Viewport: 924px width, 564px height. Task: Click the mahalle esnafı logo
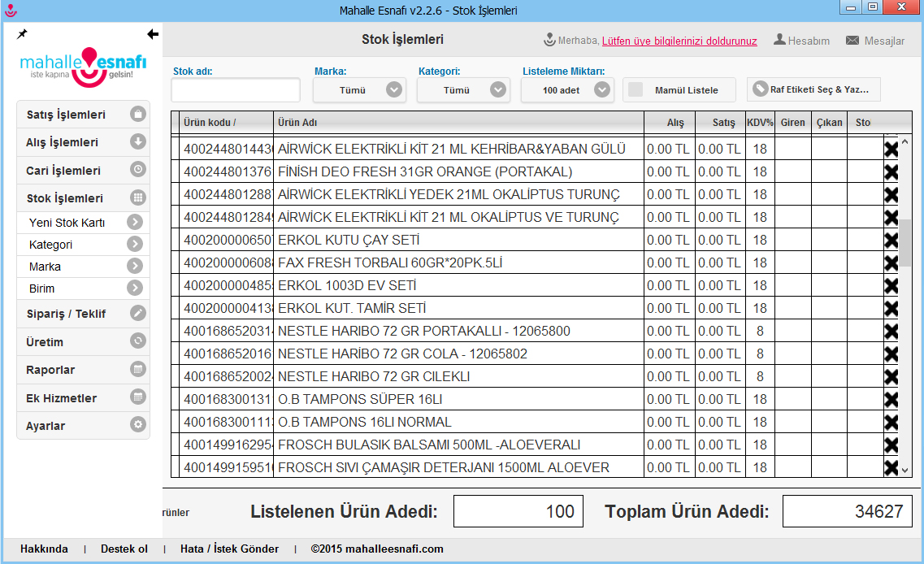pos(83,67)
